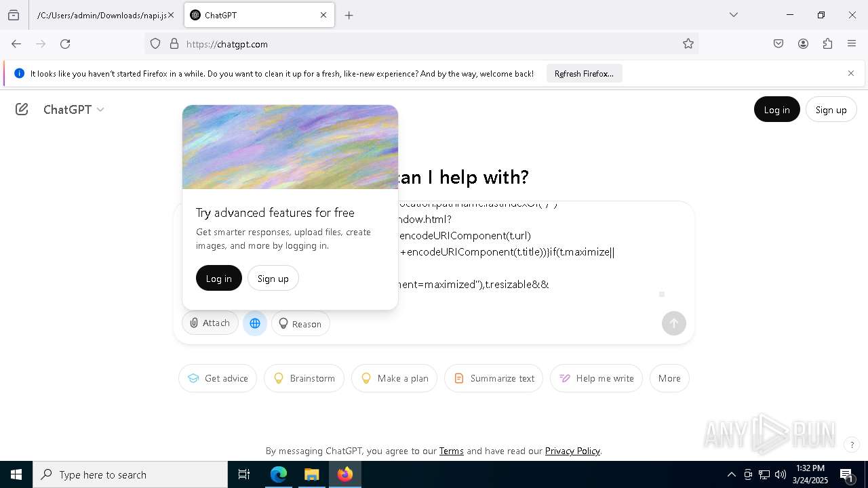The image size is (868, 488).
Task: Click the volume speaker icon
Action: 781,474
